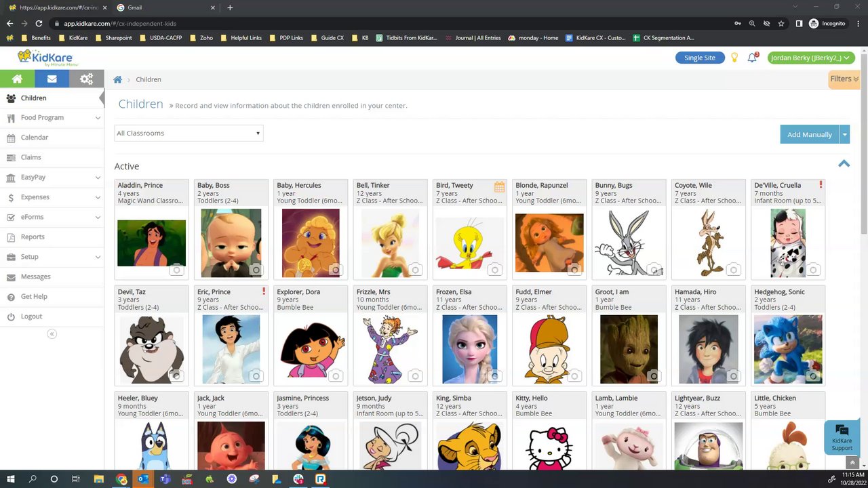Open the green Home tab icon
This screenshot has height=488, width=868.
(x=17, y=79)
